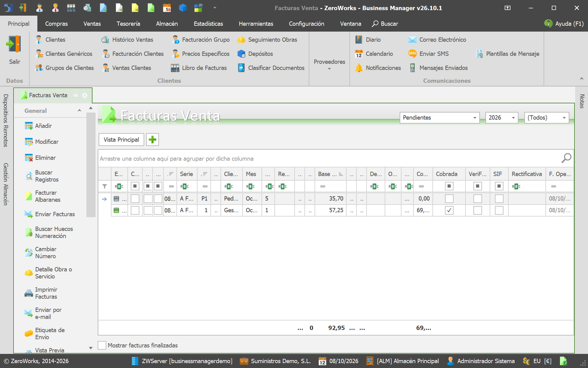The width and height of the screenshot is (588, 368).
Task: Click Facturar Albaranes
Action: 42,196
